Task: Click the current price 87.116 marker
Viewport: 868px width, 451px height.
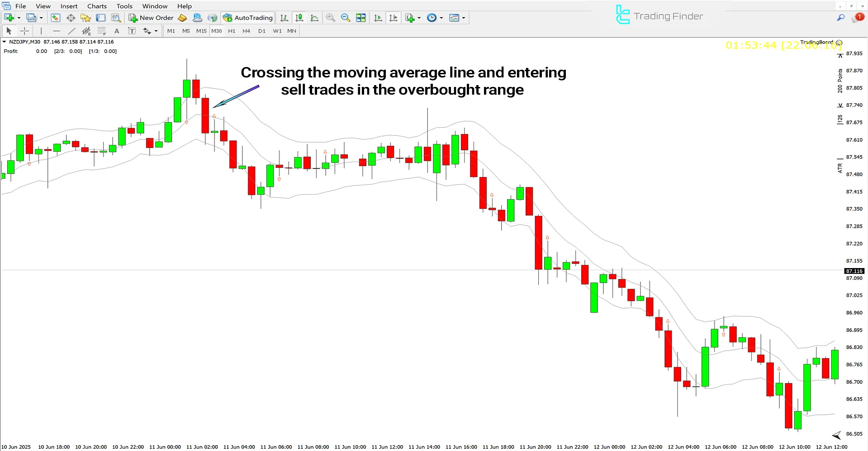Action: tap(854, 271)
